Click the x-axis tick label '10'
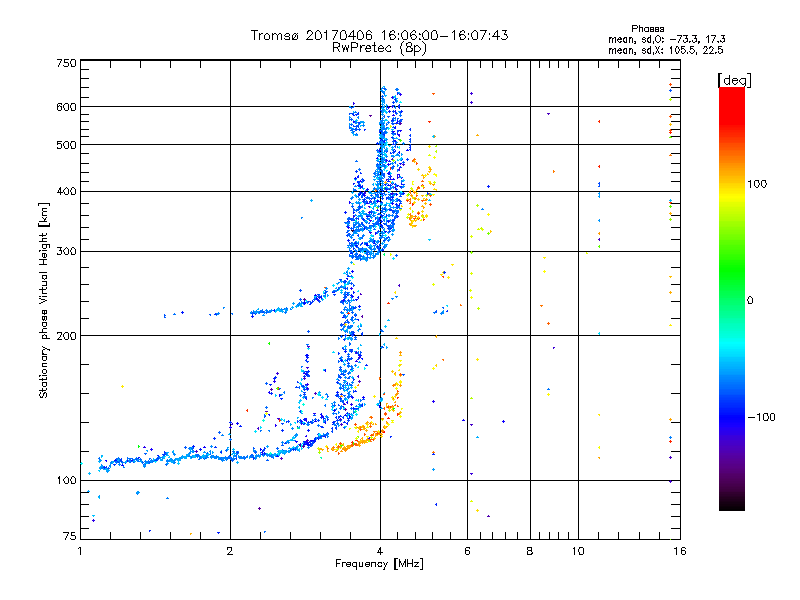800x600 pixels. click(578, 551)
